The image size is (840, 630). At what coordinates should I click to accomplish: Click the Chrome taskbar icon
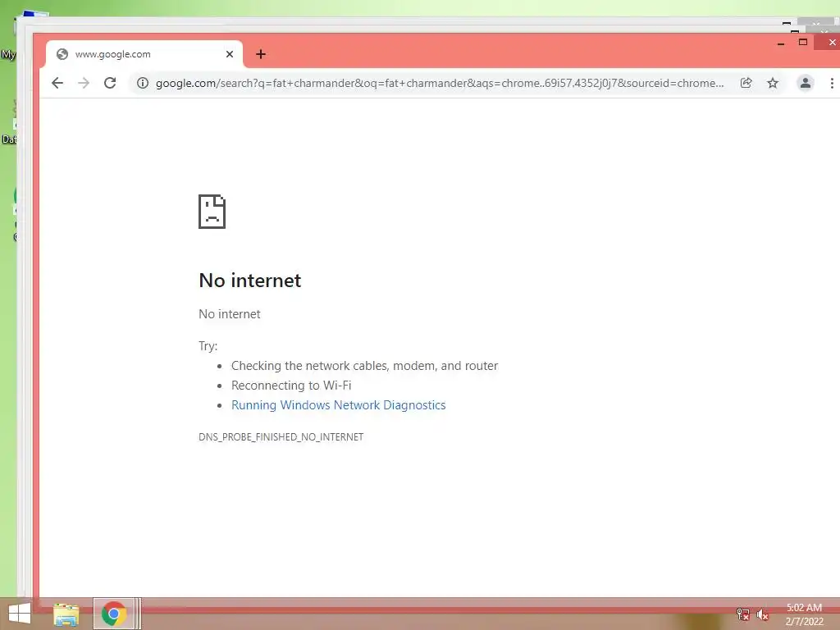113,614
